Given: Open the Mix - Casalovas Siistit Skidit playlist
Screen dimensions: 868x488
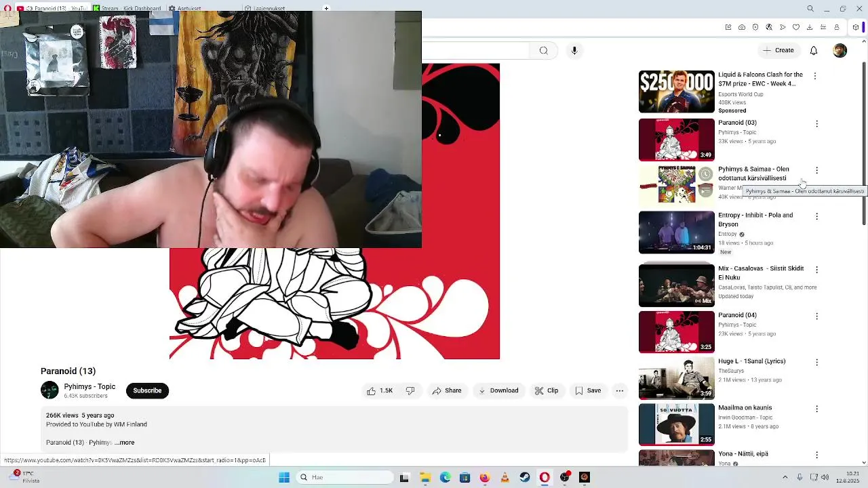Looking at the screenshot, I should 677,285.
